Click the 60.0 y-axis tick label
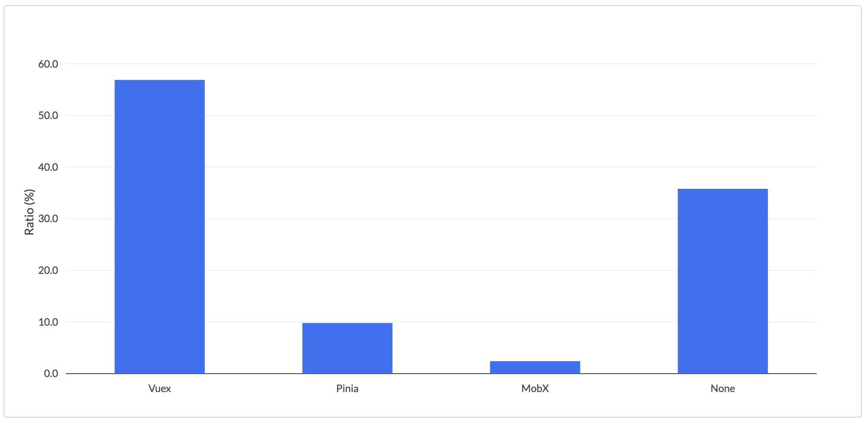Screen dimensions: 868x422 pos(48,64)
